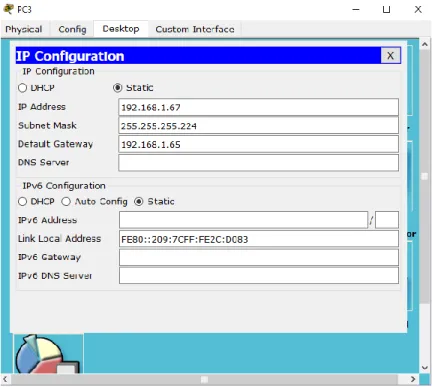Click the Default Gateway input box
The height and width of the screenshot is (387, 432).
[258, 144]
